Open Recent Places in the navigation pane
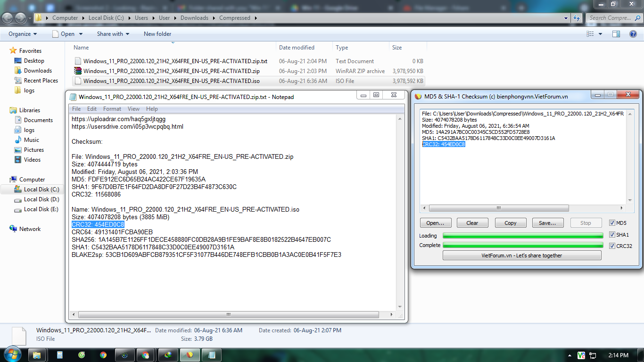644x362 pixels. [x=41, y=81]
